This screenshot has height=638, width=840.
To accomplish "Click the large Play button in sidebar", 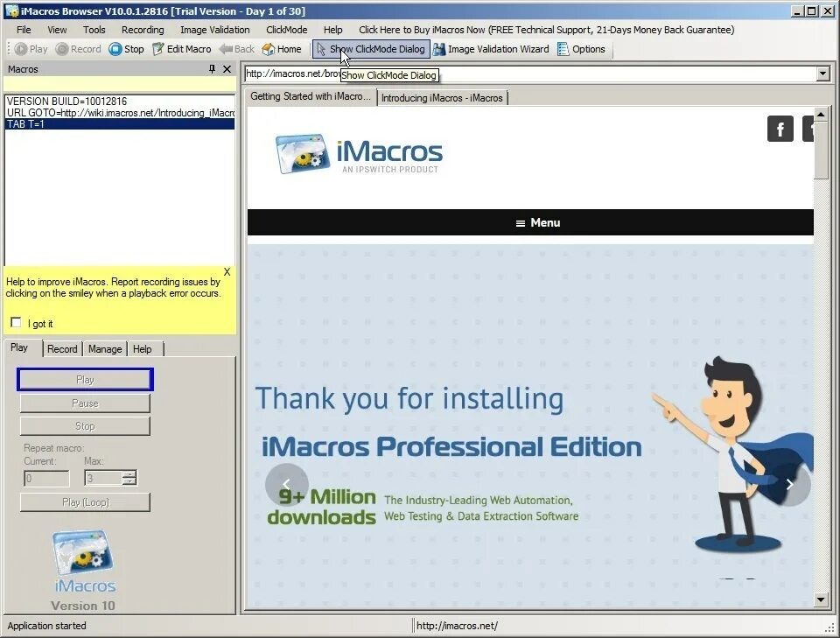I will pyautogui.click(x=85, y=380).
